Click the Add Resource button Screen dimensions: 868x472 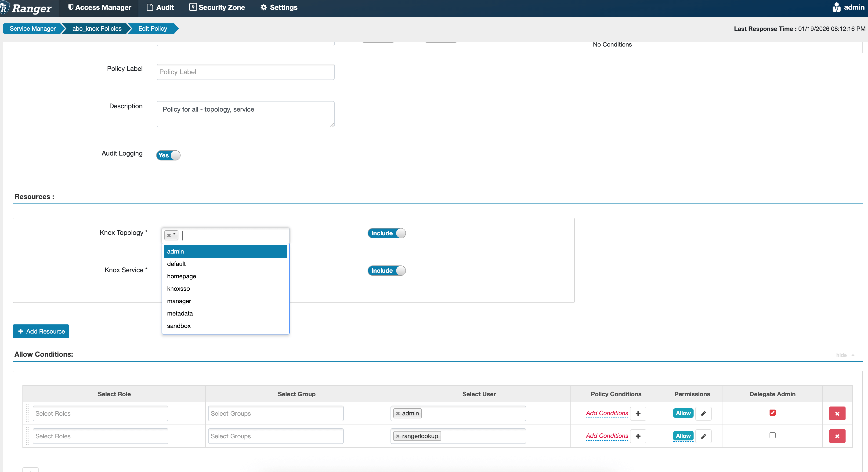click(x=41, y=331)
